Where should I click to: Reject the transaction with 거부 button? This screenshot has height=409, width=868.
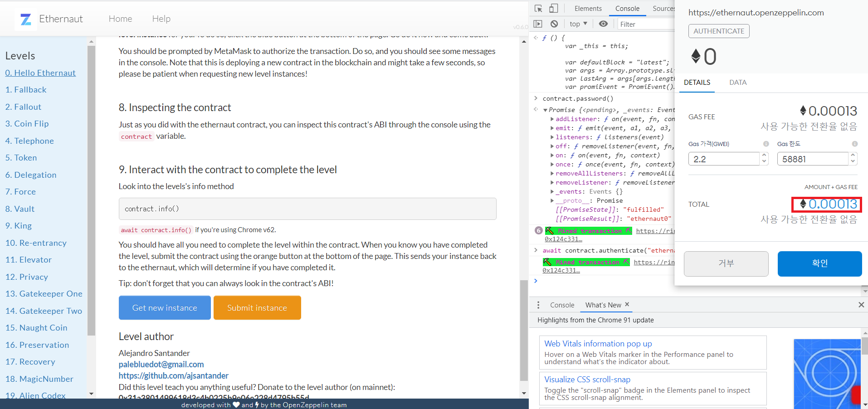[x=726, y=263]
